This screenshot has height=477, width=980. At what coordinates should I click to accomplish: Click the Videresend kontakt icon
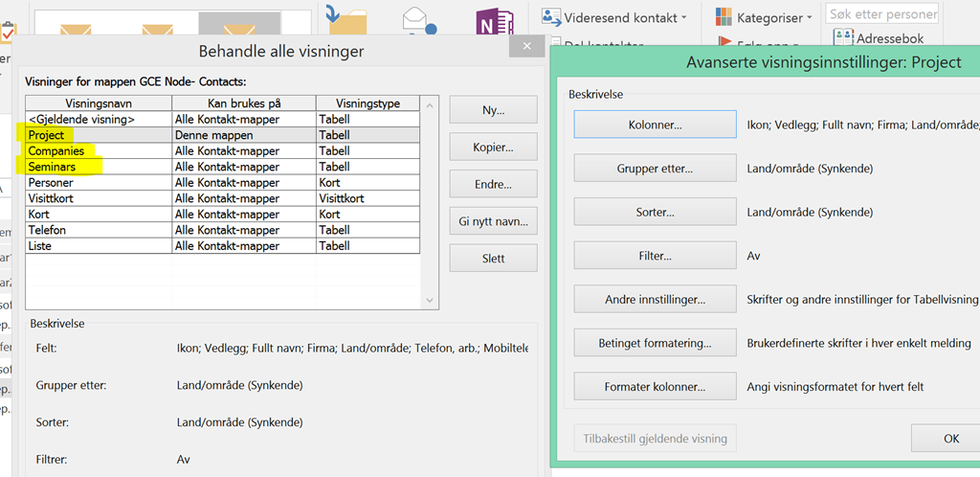[x=551, y=17]
